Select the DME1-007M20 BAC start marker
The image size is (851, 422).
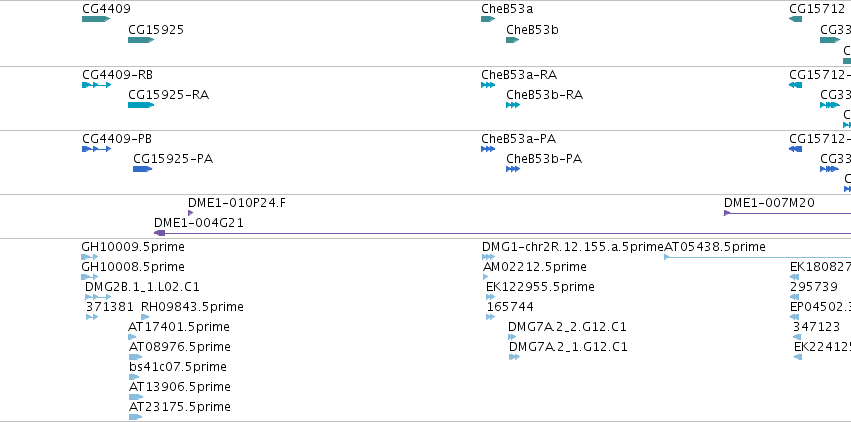(727, 213)
